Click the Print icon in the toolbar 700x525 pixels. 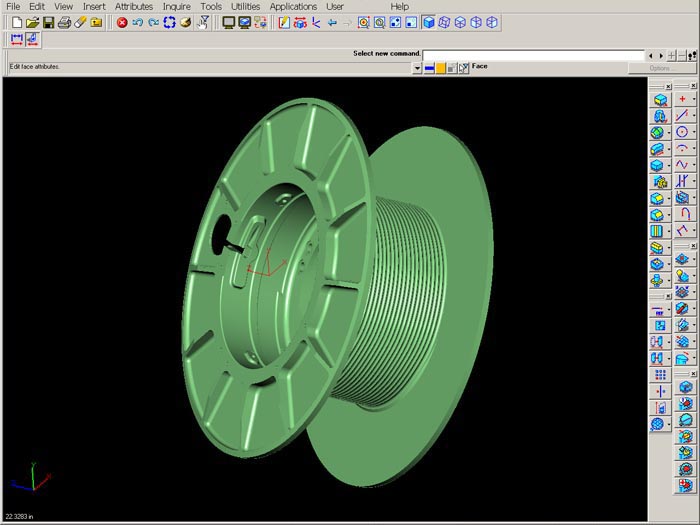pos(64,22)
